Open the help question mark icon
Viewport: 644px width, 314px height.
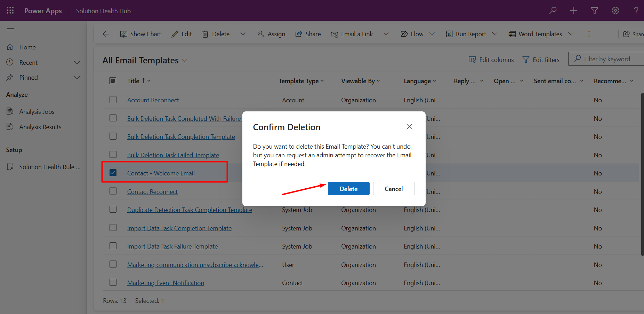point(636,10)
